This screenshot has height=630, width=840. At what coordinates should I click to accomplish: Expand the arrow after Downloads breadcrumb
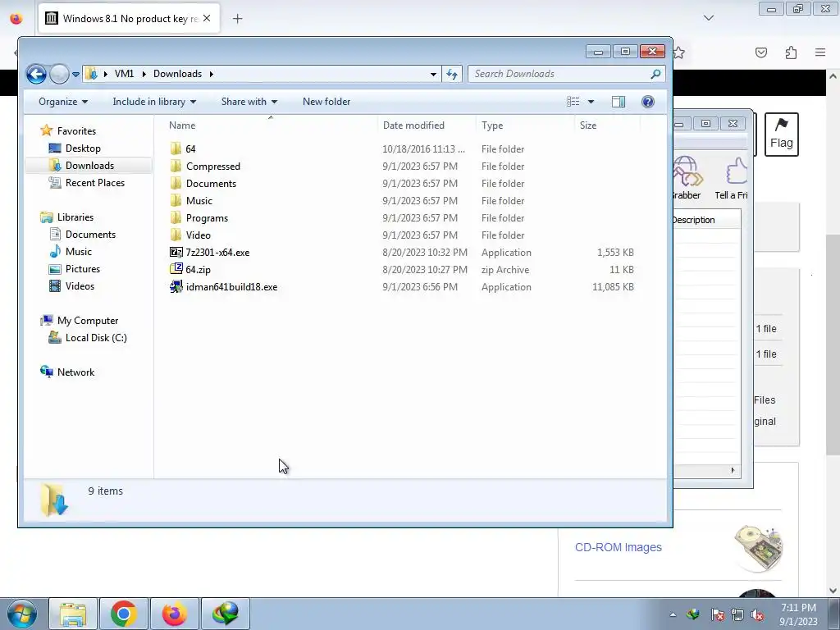(211, 74)
